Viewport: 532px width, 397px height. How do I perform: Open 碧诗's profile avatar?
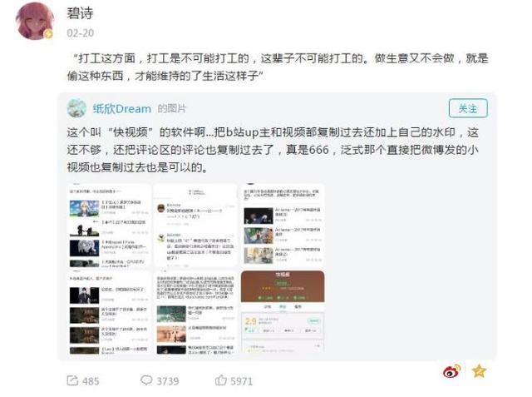35,22
